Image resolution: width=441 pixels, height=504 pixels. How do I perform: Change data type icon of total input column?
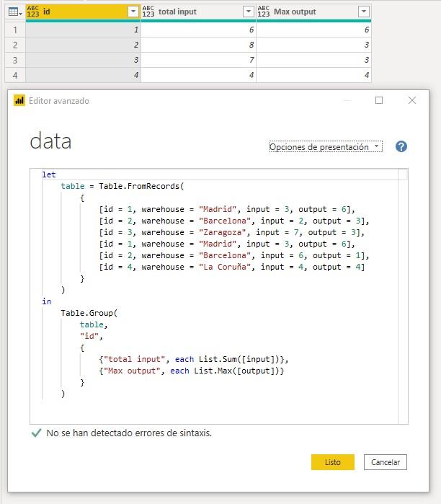pyautogui.click(x=148, y=12)
